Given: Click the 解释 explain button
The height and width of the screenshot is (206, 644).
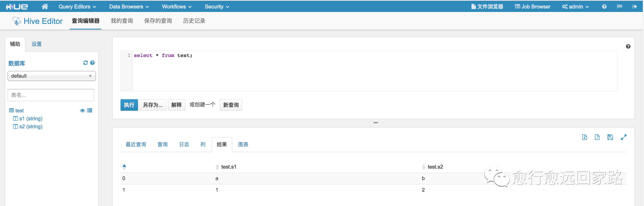Looking at the screenshot, I should [176, 105].
